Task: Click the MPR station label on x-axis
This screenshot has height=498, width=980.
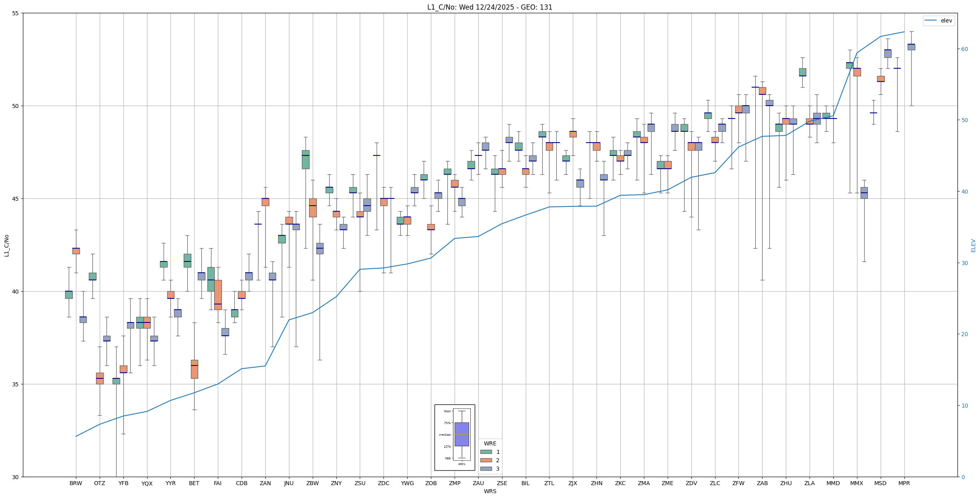Action: [x=904, y=483]
